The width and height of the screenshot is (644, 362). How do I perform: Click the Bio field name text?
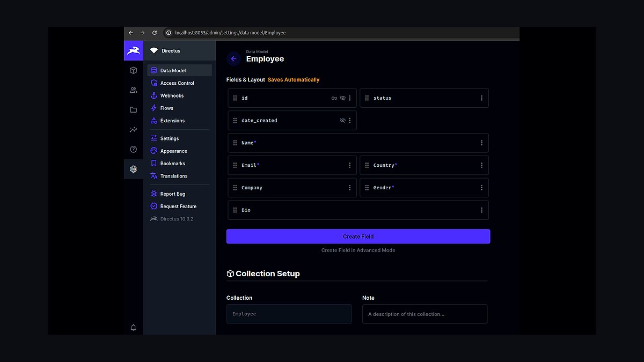pos(246,210)
